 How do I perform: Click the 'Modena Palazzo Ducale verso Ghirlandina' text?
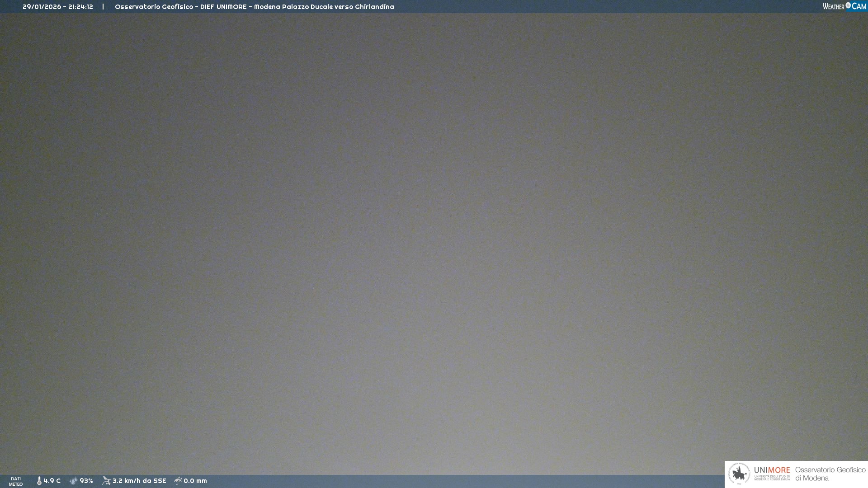[324, 7]
